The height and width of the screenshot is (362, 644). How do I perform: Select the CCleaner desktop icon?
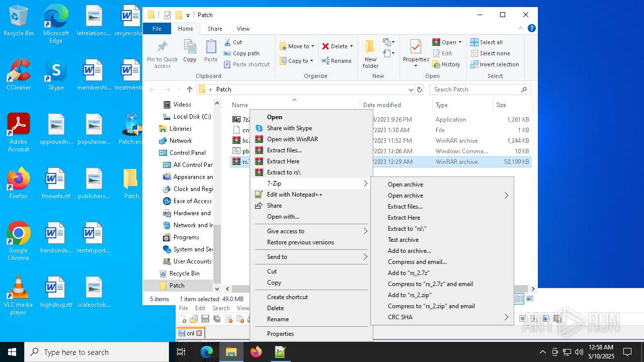tap(19, 75)
